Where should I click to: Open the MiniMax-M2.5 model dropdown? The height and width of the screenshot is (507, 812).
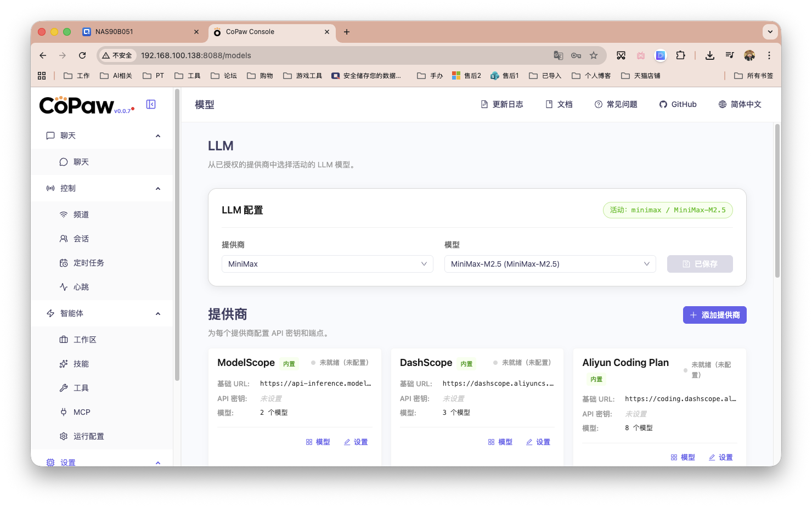(x=550, y=264)
